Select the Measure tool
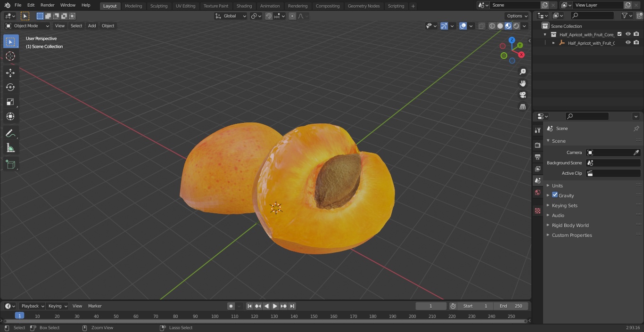The width and height of the screenshot is (644, 332). (x=10, y=148)
